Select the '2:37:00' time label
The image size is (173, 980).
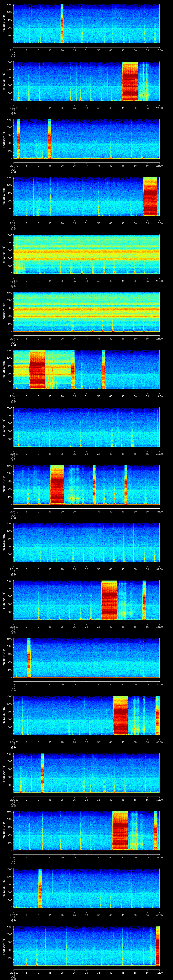point(14,915)
